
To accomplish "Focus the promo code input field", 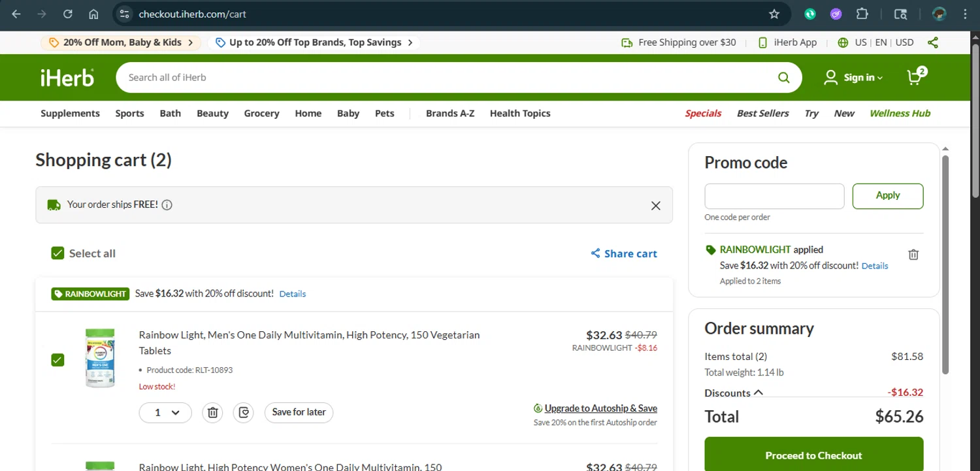I will click(x=774, y=196).
